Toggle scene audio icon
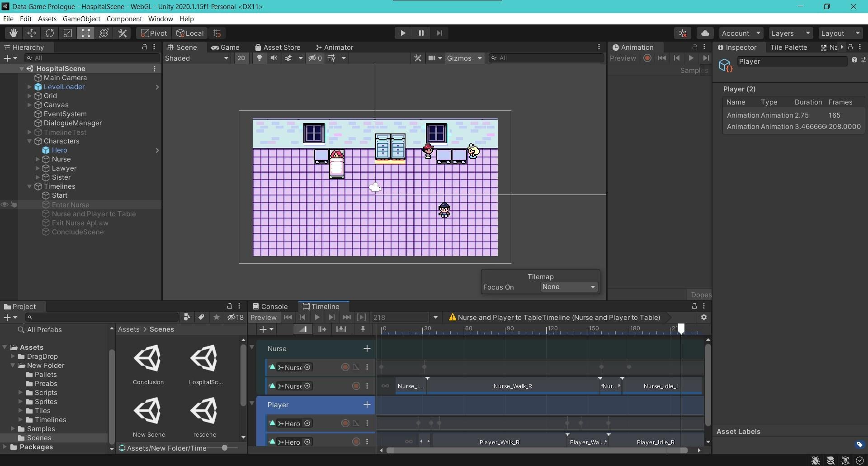 pos(274,58)
